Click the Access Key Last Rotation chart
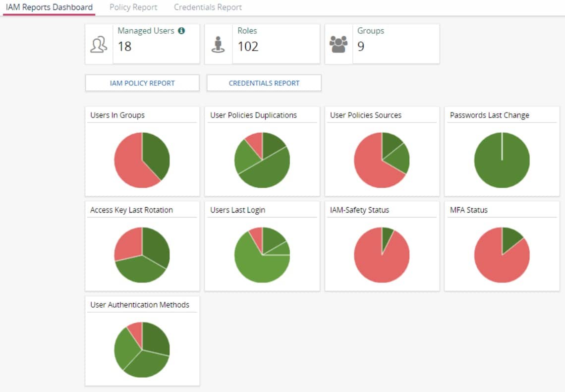The height and width of the screenshot is (392, 565). [142, 255]
